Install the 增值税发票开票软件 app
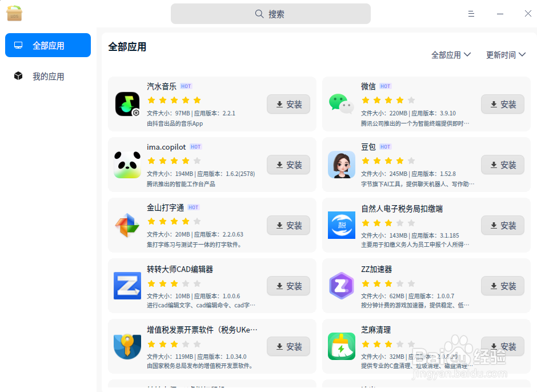The height and width of the screenshot is (392, 537). click(288, 346)
